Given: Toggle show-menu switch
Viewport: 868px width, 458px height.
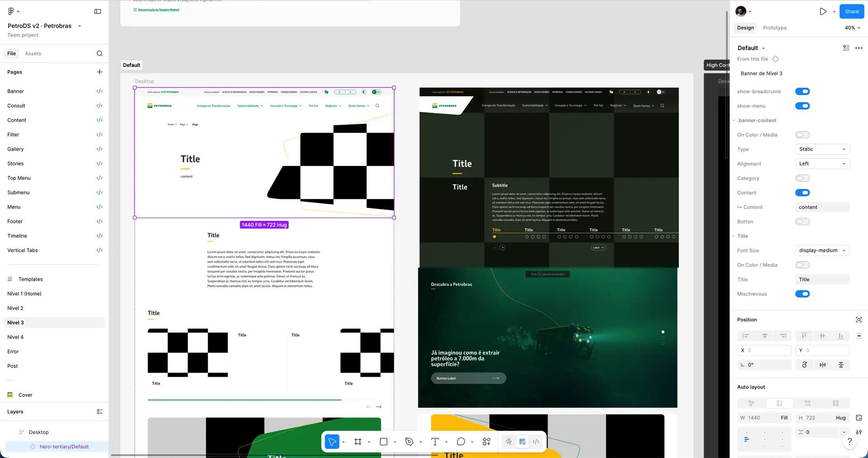Looking at the screenshot, I should pos(802,106).
